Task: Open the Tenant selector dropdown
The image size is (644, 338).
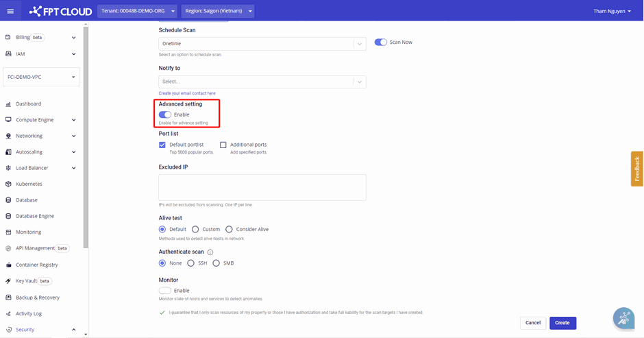Action: point(137,11)
